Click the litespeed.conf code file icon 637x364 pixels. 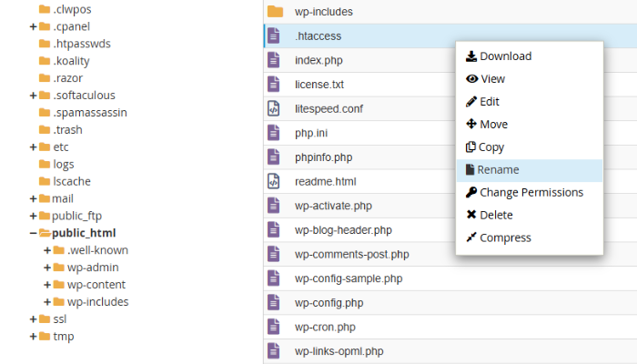click(x=273, y=108)
